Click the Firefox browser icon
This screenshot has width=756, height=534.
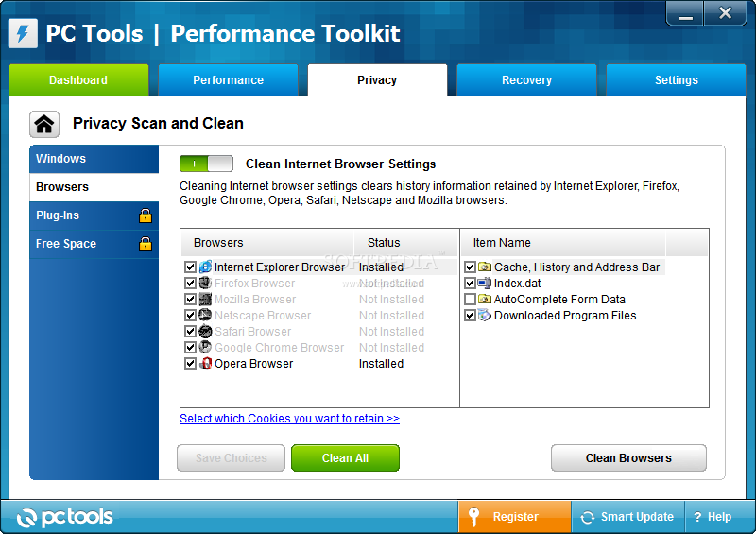205,283
